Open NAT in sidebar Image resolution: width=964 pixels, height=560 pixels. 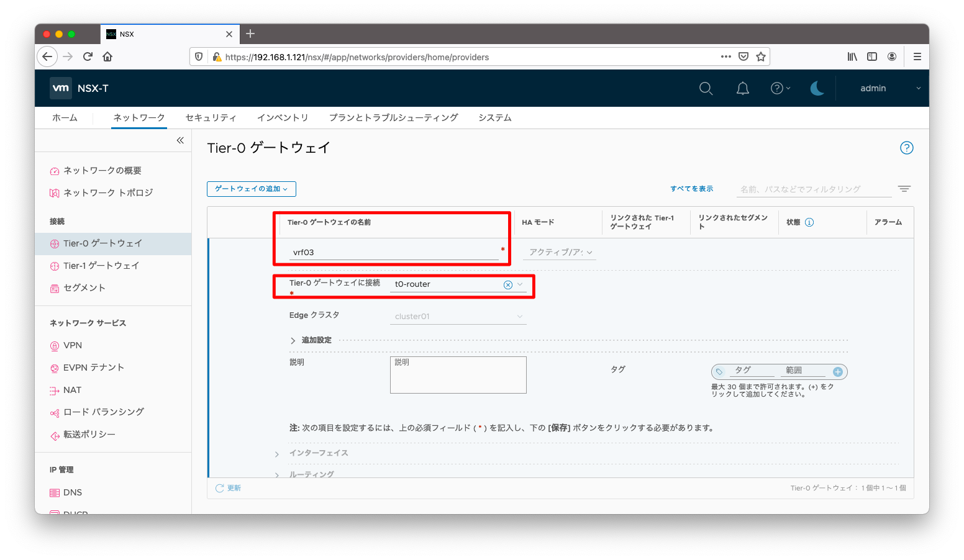coord(66,390)
